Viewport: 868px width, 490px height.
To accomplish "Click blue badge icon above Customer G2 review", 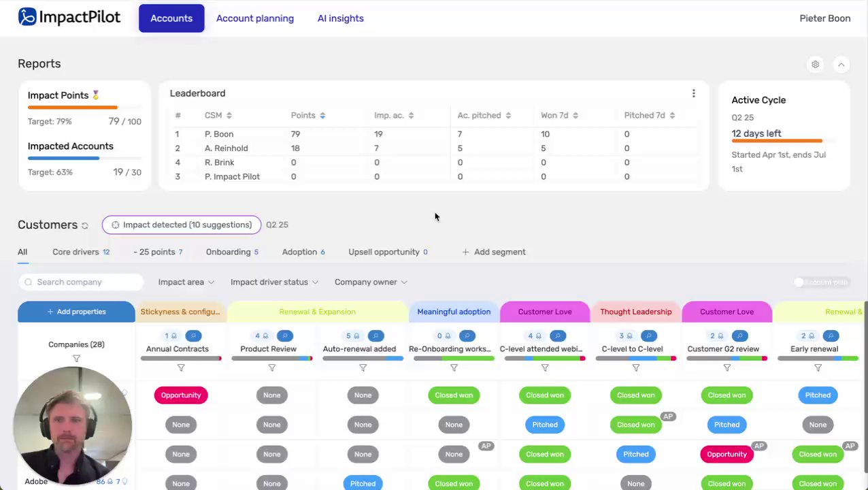I will [739, 336].
